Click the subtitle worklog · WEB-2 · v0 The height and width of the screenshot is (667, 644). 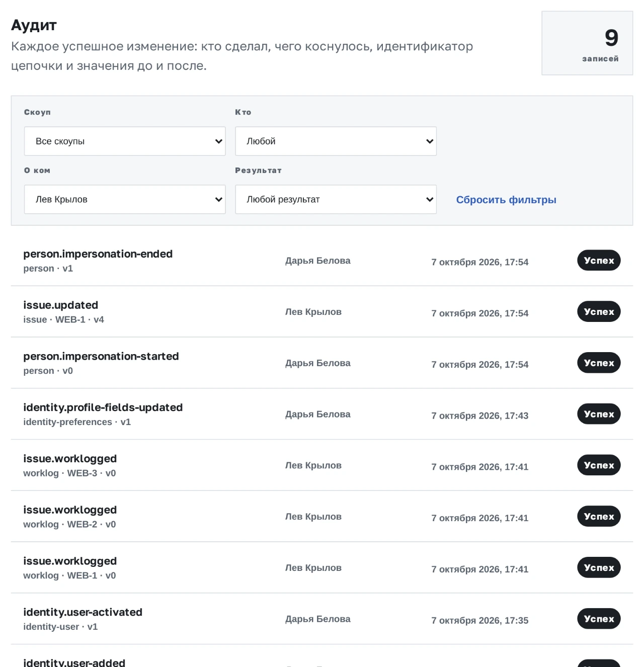pyautogui.click(x=69, y=524)
